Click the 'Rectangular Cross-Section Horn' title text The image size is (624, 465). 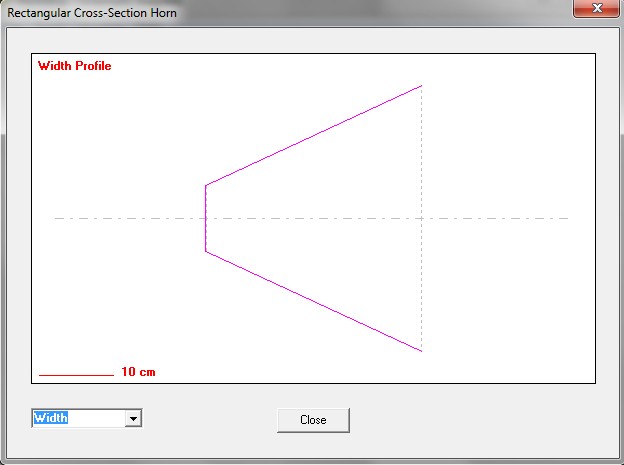click(92, 13)
